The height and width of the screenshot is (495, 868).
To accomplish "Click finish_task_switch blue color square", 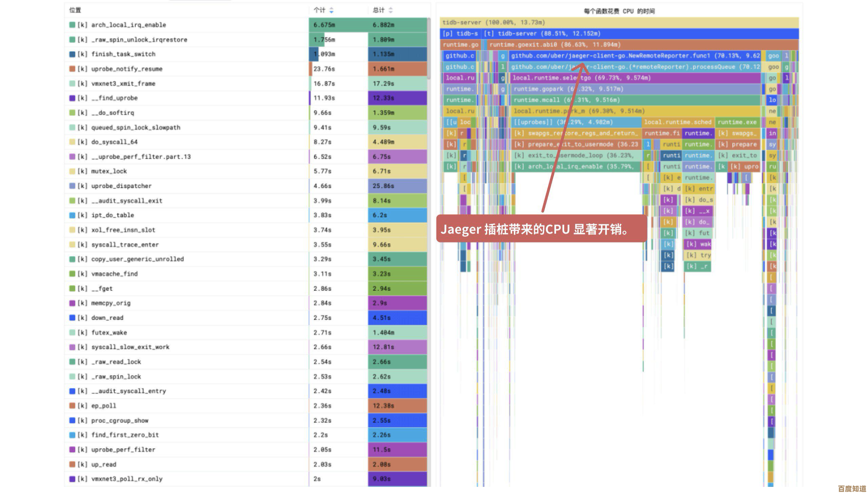I will tap(72, 54).
